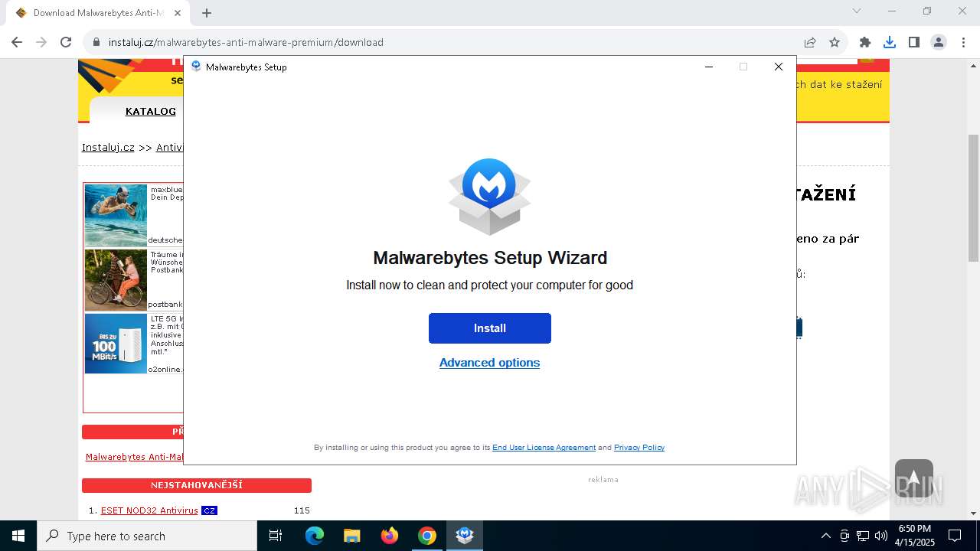Minimize the Malwarebytes Setup window
This screenshot has height=551, width=980.
709,67
